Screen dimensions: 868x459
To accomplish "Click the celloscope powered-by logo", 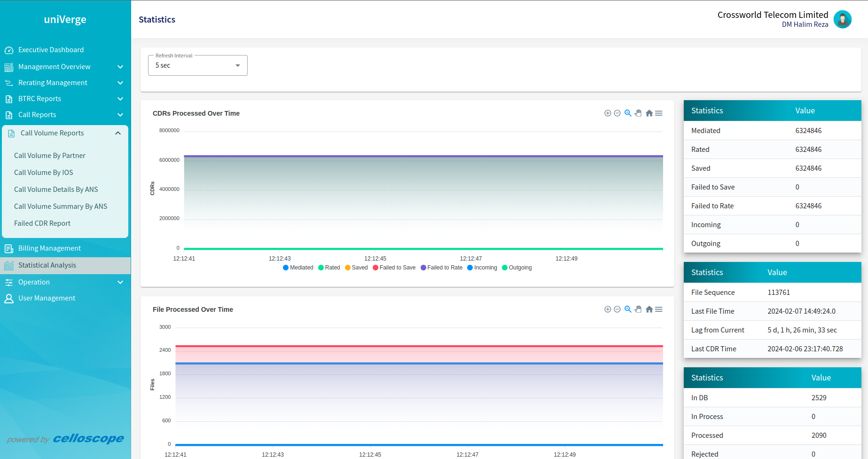I will (x=88, y=439).
